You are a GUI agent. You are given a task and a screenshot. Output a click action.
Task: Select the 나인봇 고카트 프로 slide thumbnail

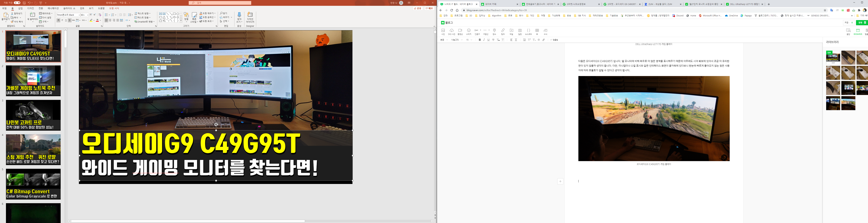pos(33,115)
